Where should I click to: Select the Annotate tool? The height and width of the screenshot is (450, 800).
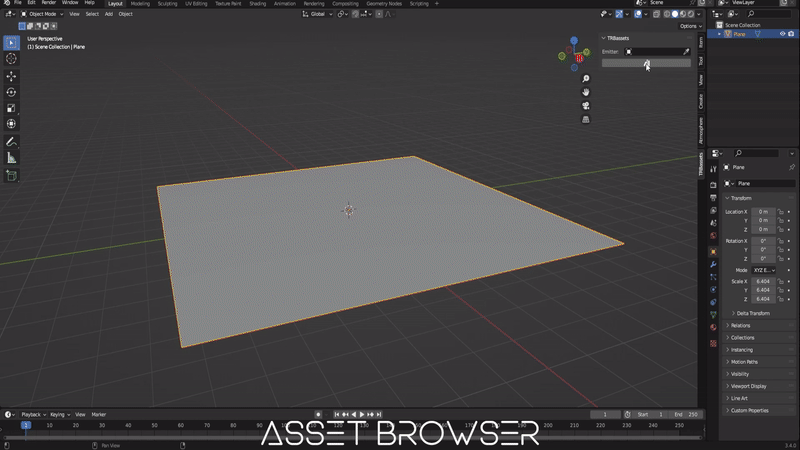tap(11, 142)
